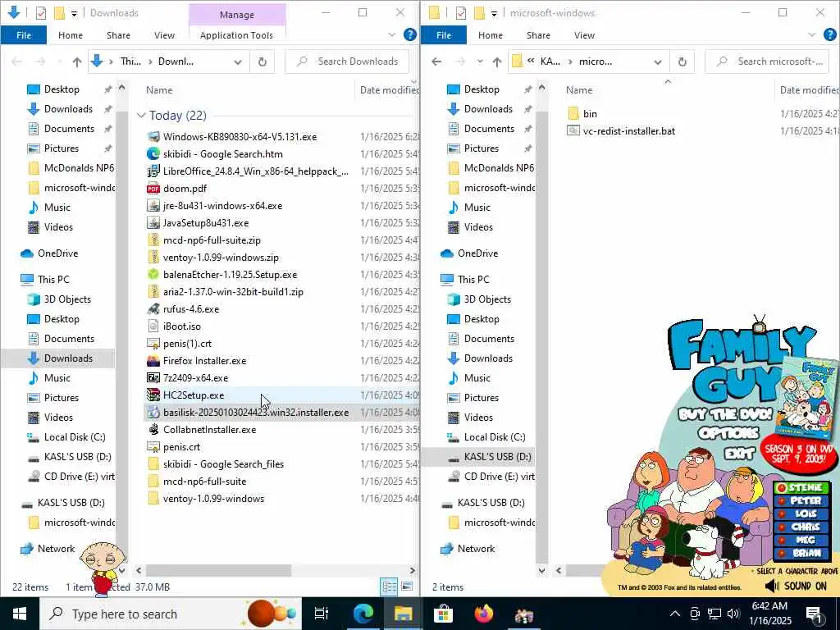Open address bar history dropdown in Downloads
Viewport: 840px width, 630px height.
coord(238,62)
